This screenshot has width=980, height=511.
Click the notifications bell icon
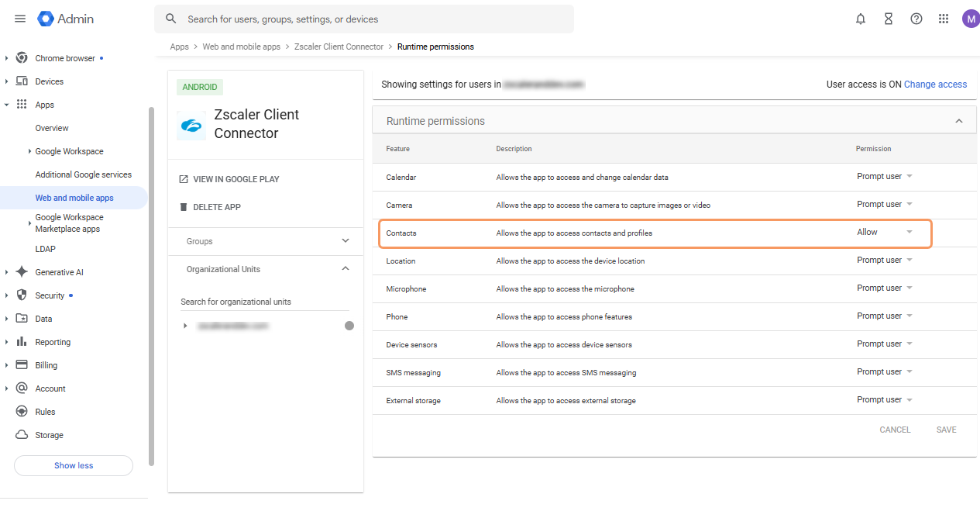(x=861, y=19)
